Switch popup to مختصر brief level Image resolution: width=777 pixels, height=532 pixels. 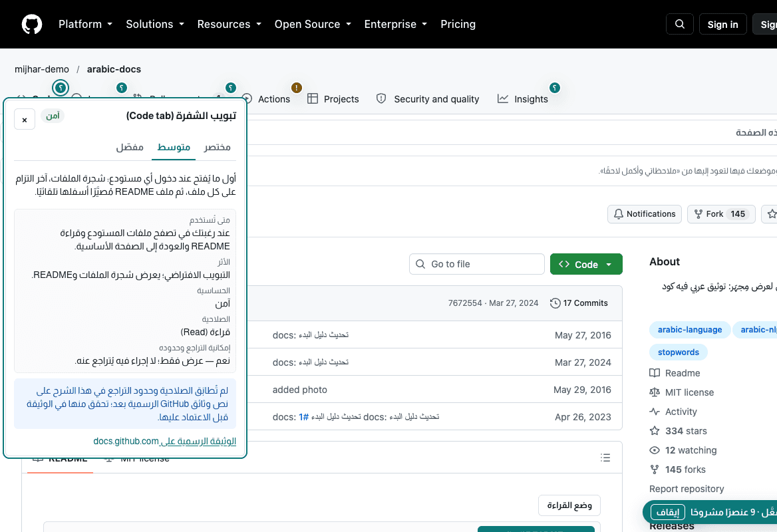point(217,147)
